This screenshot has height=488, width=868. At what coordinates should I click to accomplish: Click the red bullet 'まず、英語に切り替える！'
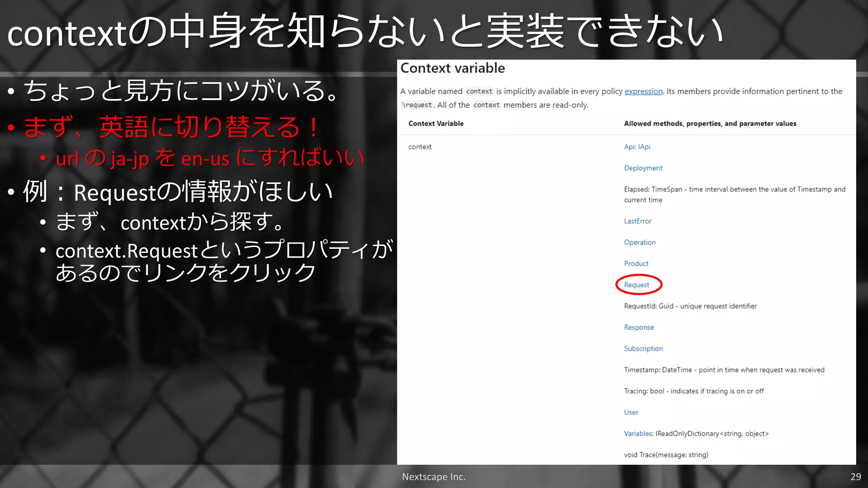[x=171, y=127]
